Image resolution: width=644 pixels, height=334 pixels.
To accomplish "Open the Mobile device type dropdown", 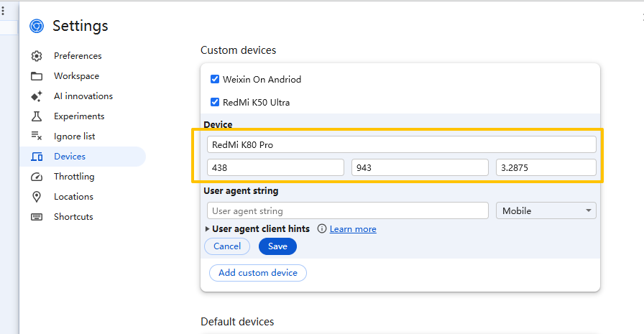I will 546,210.
